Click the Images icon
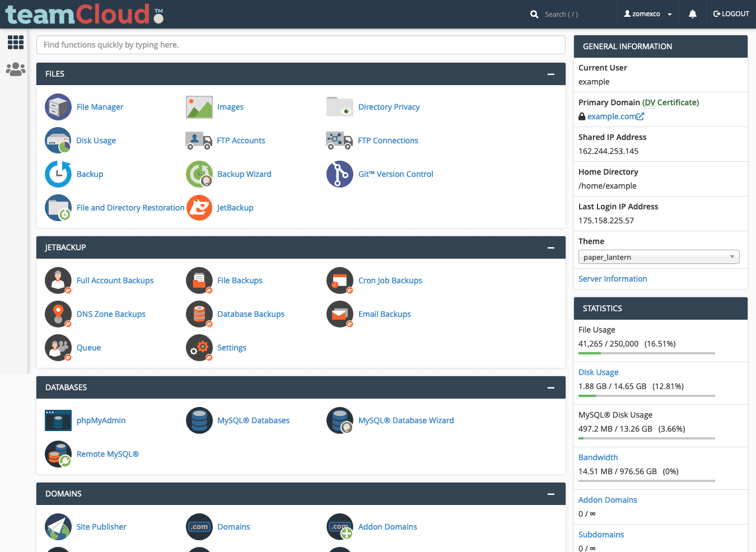 tap(199, 107)
